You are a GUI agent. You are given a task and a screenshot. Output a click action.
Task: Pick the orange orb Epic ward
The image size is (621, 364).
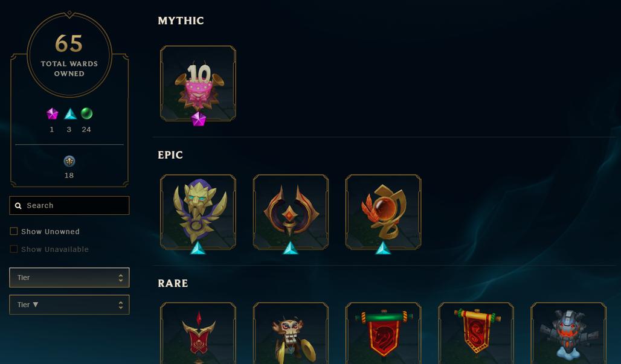[x=384, y=212]
